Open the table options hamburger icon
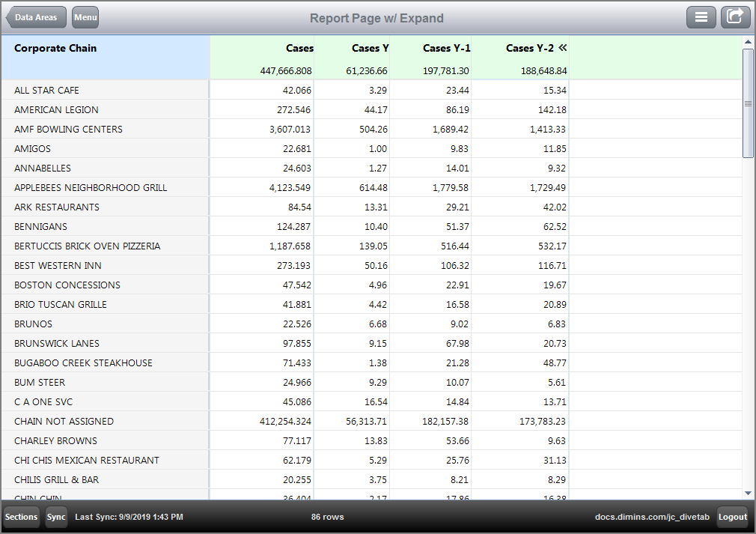 701,16
